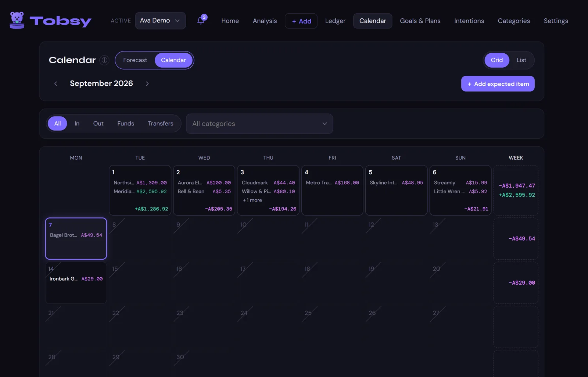The image size is (588, 377).
Task: Filter by In transactions
Action: click(x=77, y=124)
